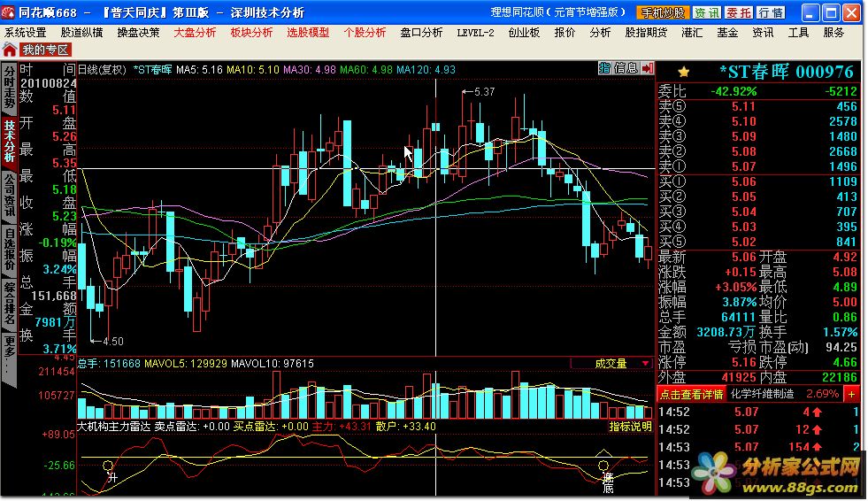This screenshot has height=501, width=868.
Task: Open the 分析 menu
Action: point(600,33)
